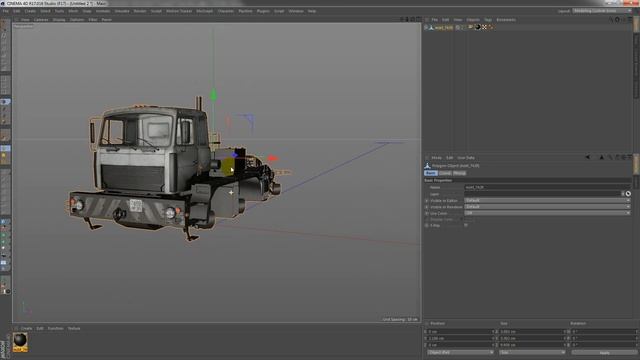
Task: Open the Display menu in viewport
Action: click(59, 20)
